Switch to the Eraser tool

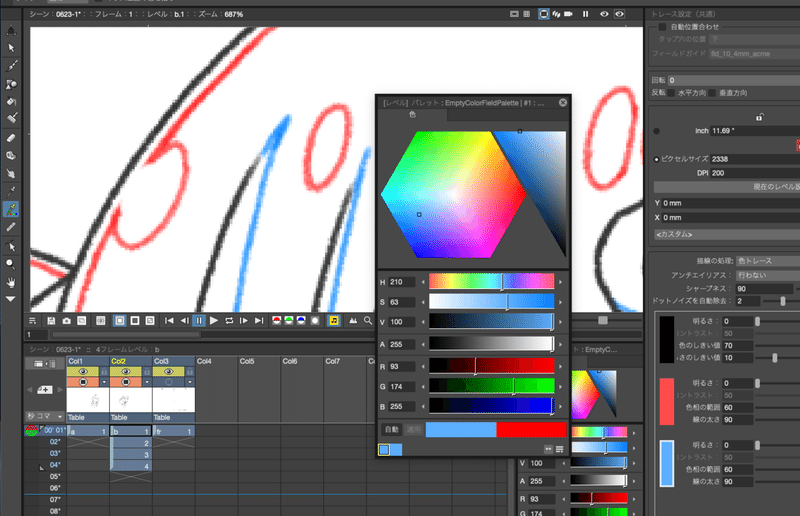tap(11, 138)
